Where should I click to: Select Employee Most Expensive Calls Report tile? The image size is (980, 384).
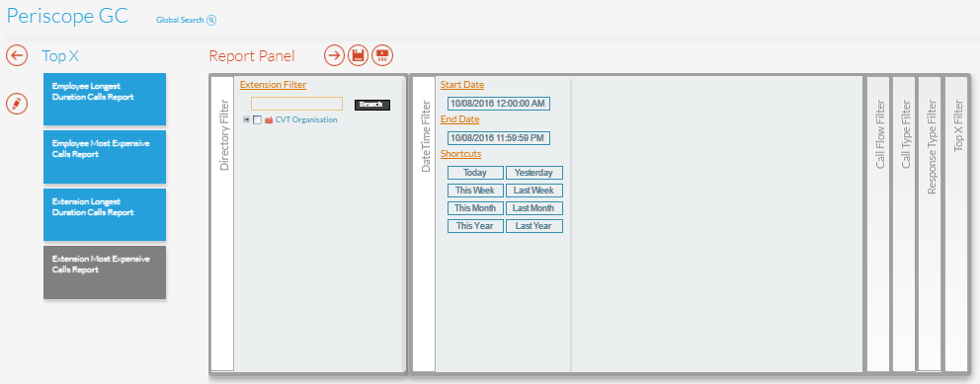click(x=105, y=157)
